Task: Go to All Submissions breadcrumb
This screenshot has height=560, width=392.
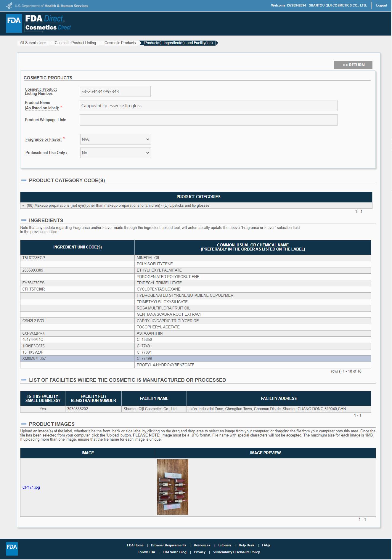Action: pyautogui.click(x=33, y=43)
